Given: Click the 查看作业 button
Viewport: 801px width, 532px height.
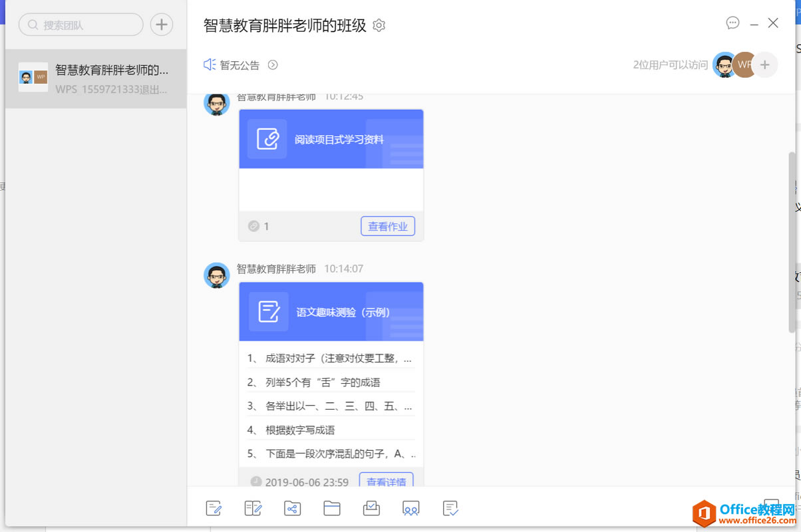Looking at the screenshot, I should (x=388, y=226).
